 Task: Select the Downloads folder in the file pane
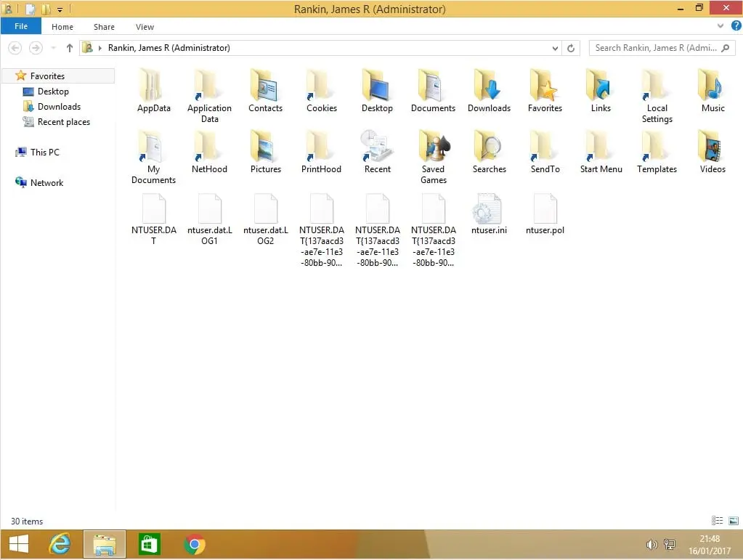[489, 91]
